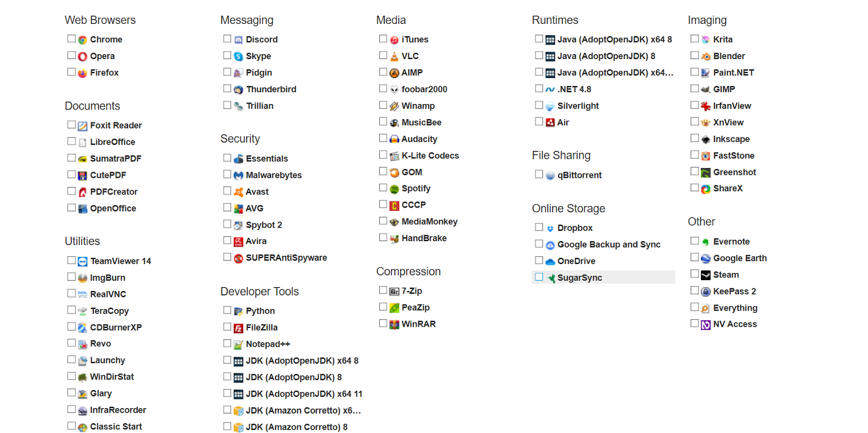Tick the NV Access checkbox

(694, 323)
